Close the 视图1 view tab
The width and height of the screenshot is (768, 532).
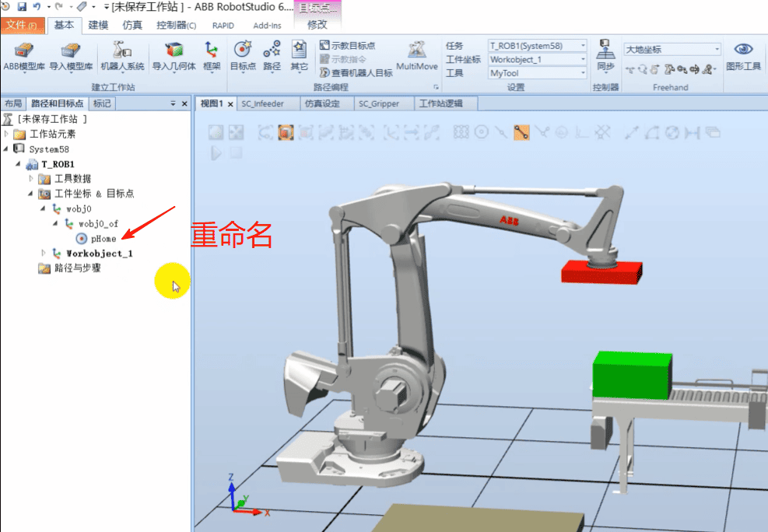click(x=230, y=104)
